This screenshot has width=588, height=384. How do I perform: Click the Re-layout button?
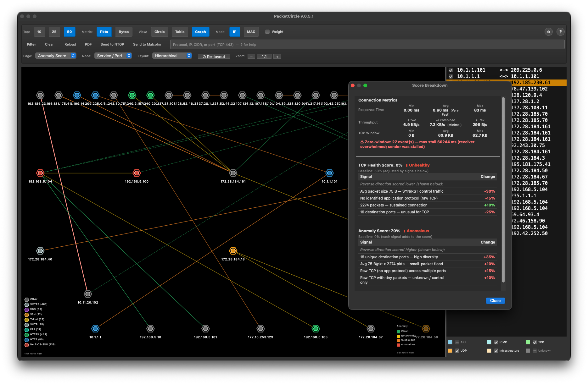(x=214, y=57)
